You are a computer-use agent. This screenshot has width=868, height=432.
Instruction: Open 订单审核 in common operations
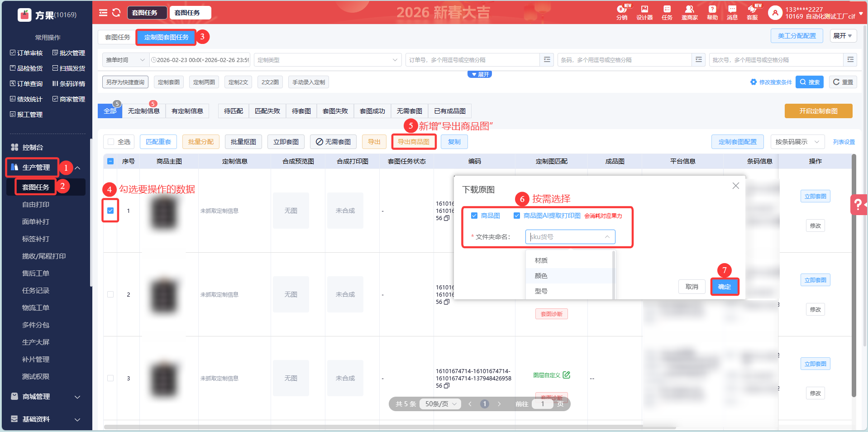26,53
